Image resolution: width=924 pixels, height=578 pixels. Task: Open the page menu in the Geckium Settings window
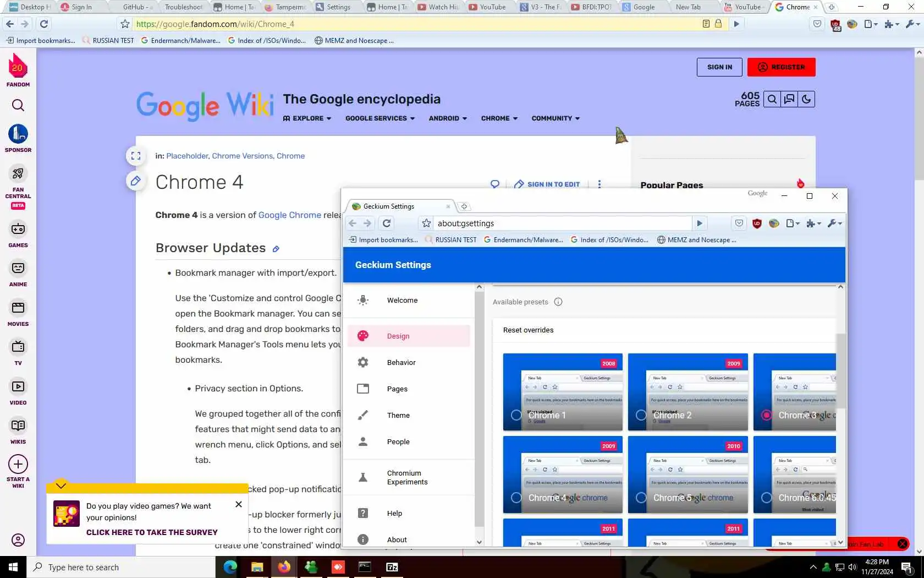(x=793, y=223)
